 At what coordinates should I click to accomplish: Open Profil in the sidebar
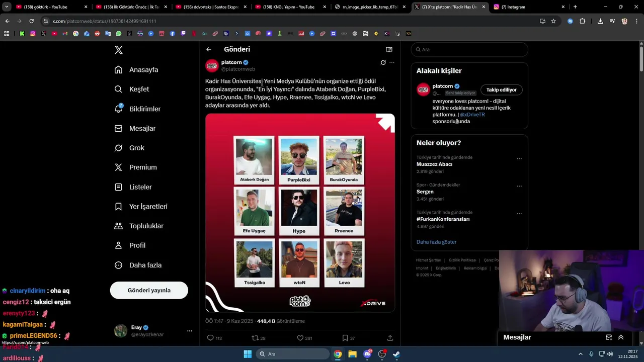point(130,245)
